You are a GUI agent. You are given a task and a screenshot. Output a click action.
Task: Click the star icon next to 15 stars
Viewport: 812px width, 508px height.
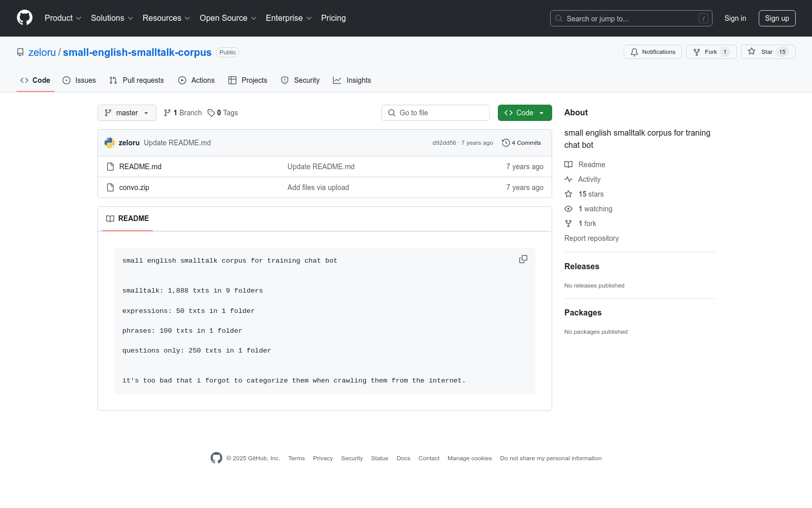pyautogui.click(x=568, y=194)
